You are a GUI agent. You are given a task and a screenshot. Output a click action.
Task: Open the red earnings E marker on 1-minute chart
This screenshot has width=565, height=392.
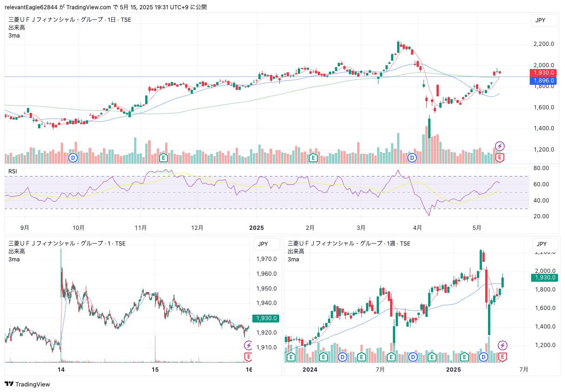(248, 356)
